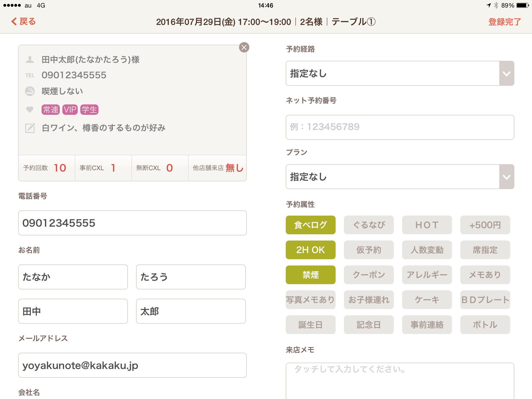Enable the メモあり attribute
Viewport: 532px width, 399px height.
point(485,275)
